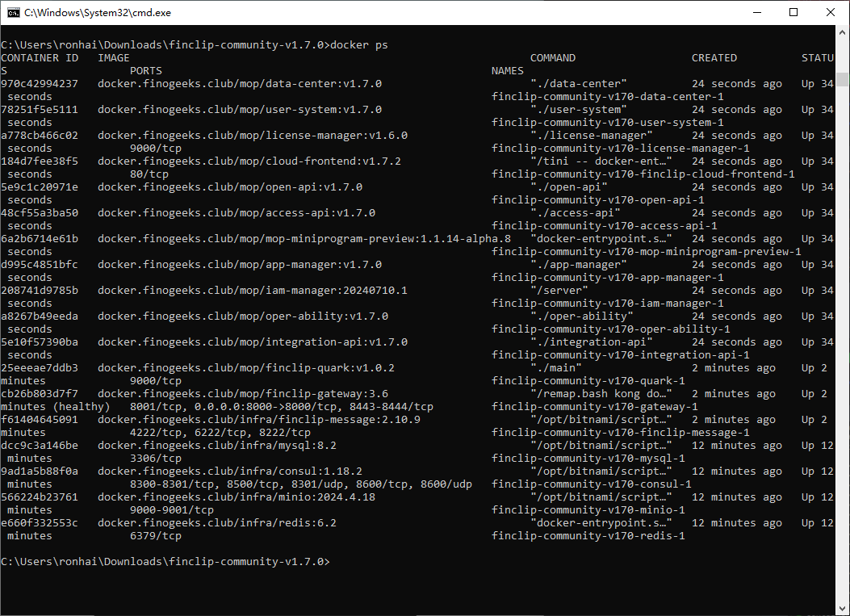Minimize the cmd.exe window
The height and width of the screenshot is (616, 850).
[x=757, y=12]
